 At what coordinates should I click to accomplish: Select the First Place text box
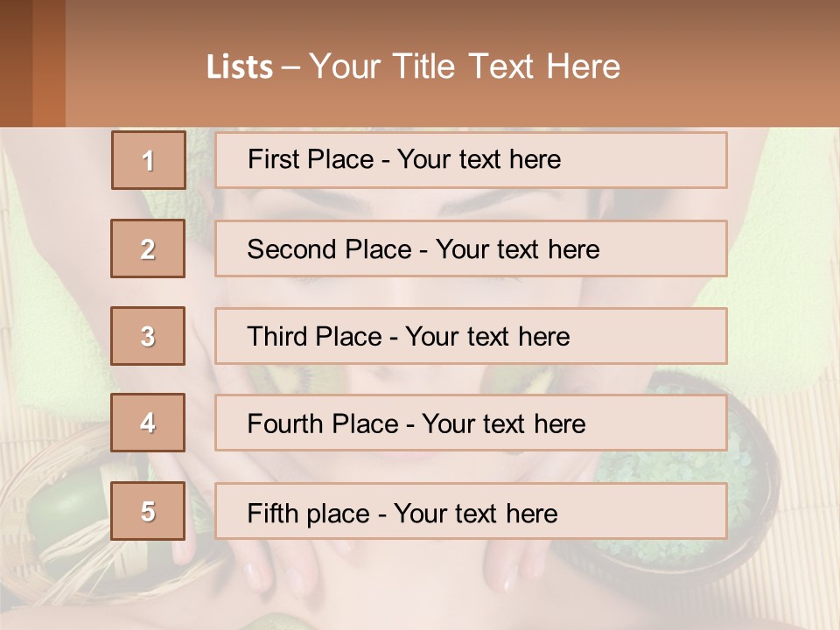pos(471,160)
